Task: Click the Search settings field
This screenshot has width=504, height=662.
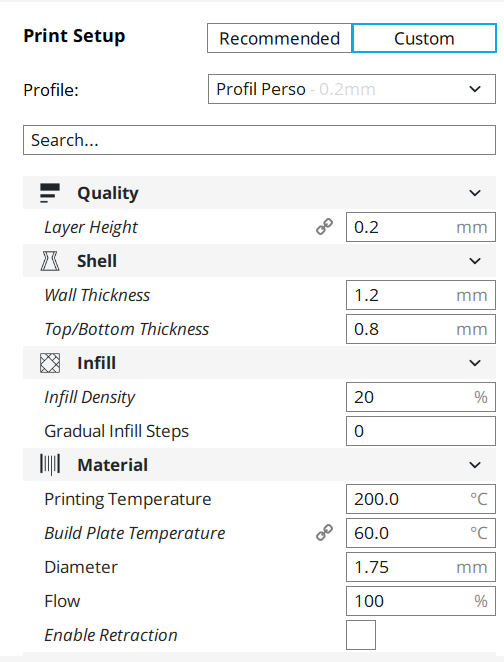Action: pyautogui.click(x=259, y=140)
